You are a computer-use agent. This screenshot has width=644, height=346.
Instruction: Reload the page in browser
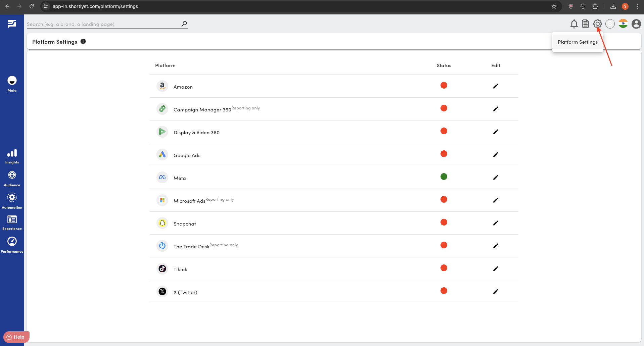(x=32, y=6)
